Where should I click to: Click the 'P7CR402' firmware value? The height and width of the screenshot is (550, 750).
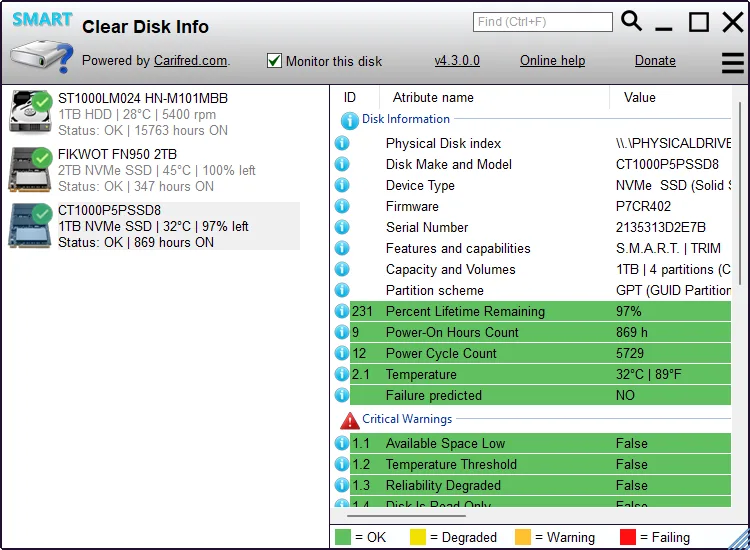pos(643,206)
